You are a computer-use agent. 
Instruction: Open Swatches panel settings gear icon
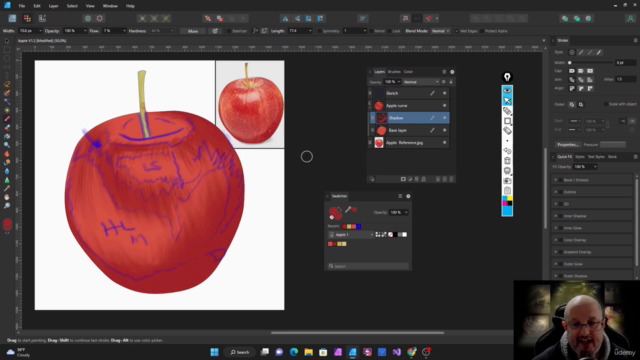(x=408, y=196)
